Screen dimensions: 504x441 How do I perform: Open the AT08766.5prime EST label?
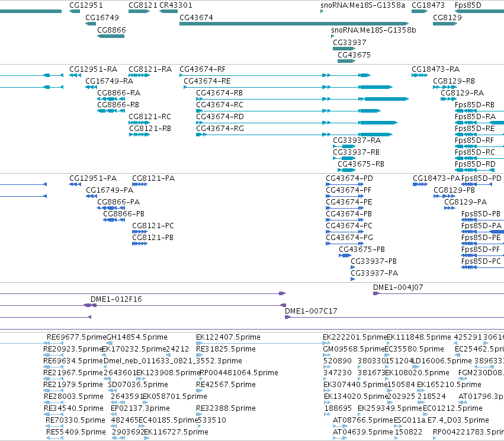point(363,420)
